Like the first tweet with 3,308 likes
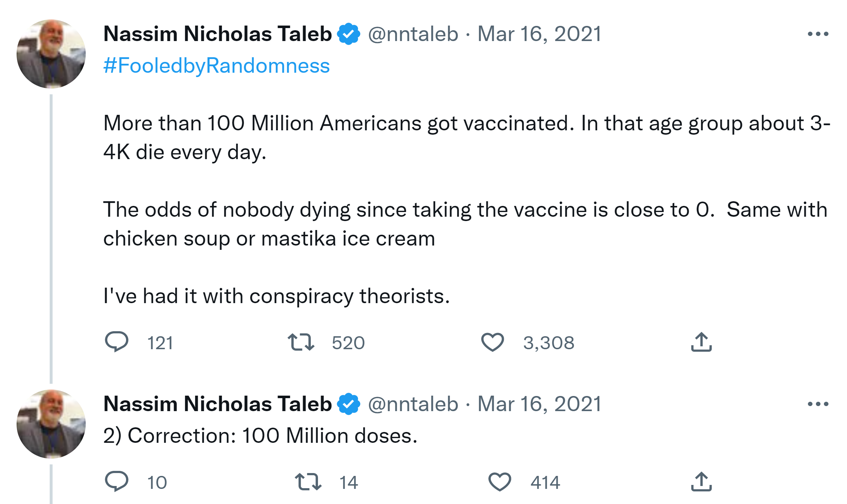Screen dimensions: 847x504 [492, 342]
